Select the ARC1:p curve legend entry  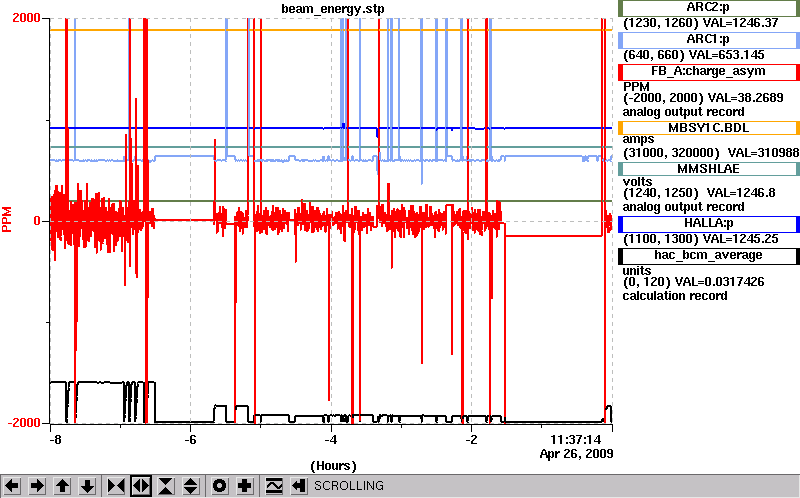pos(709,40)
